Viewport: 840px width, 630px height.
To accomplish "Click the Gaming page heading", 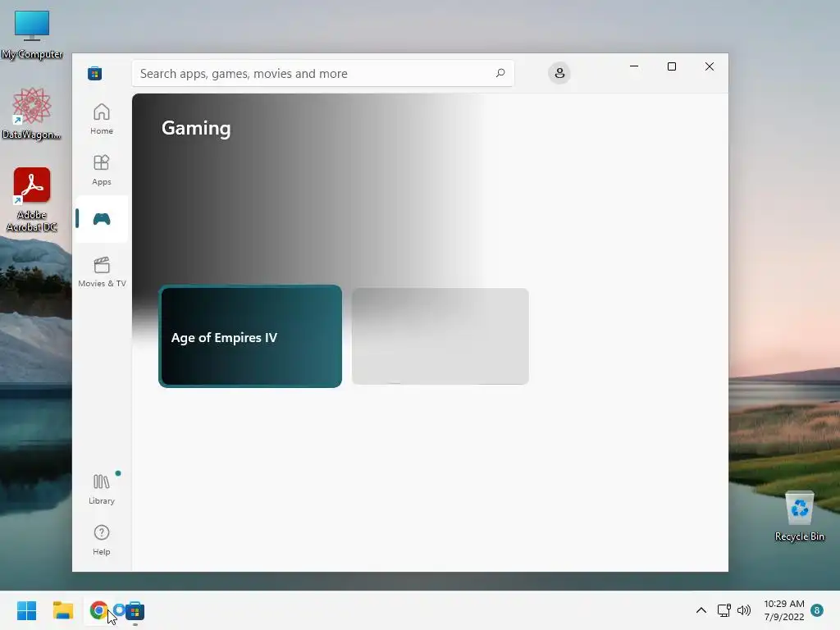I will tap(196, 128).
